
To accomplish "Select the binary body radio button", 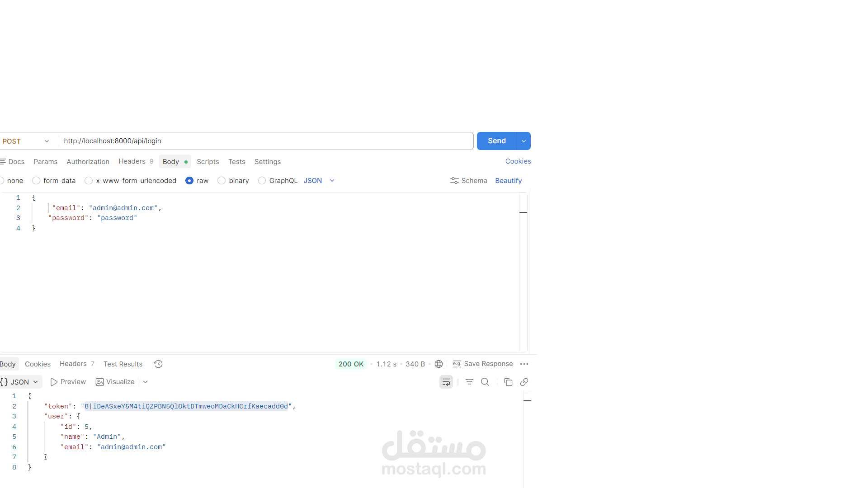I will [222, 181].
